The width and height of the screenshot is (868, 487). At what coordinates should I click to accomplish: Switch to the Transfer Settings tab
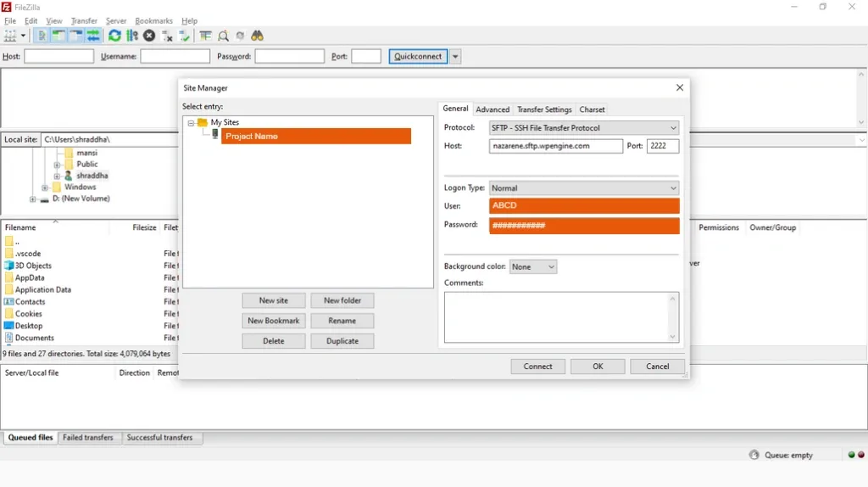(544, 109)
